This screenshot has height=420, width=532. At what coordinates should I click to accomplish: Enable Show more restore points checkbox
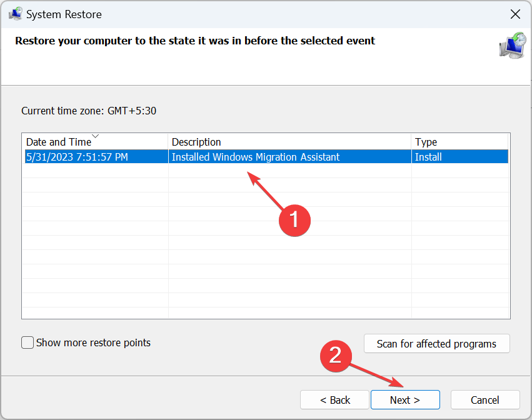(28, 342)
